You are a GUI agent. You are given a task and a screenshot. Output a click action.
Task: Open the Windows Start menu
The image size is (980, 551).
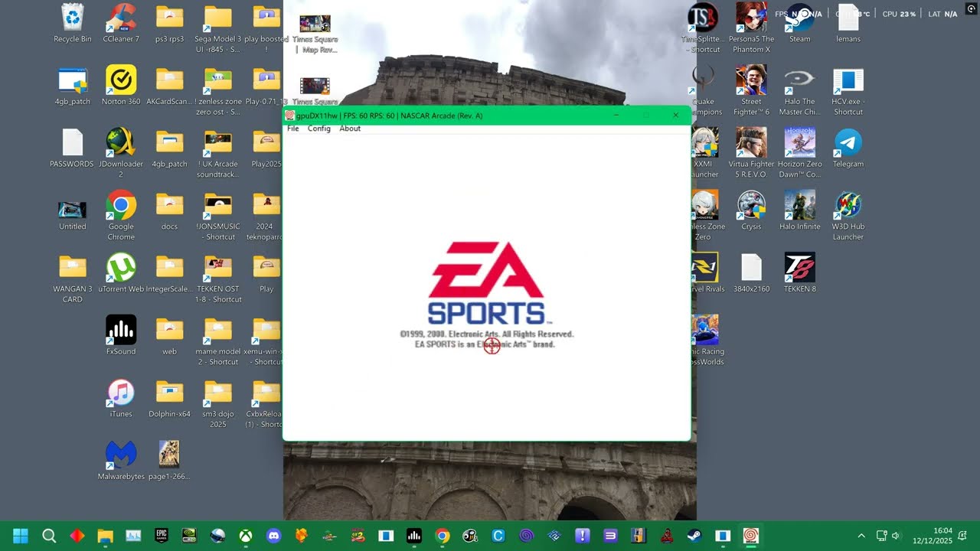[x=21, y=536]
